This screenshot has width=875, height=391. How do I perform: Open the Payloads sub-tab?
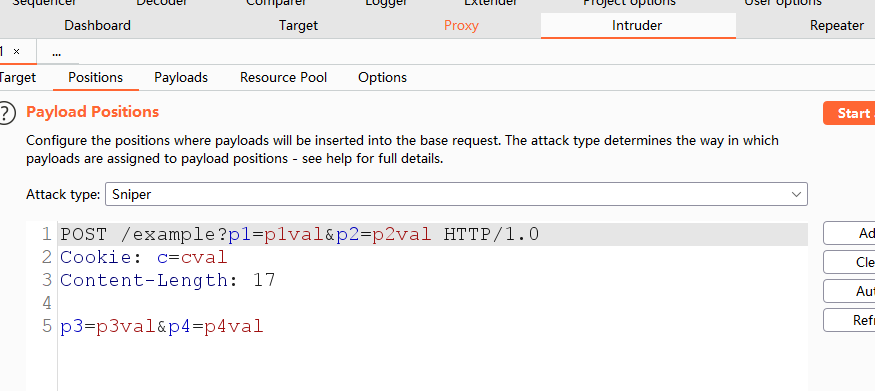(181, 78)
